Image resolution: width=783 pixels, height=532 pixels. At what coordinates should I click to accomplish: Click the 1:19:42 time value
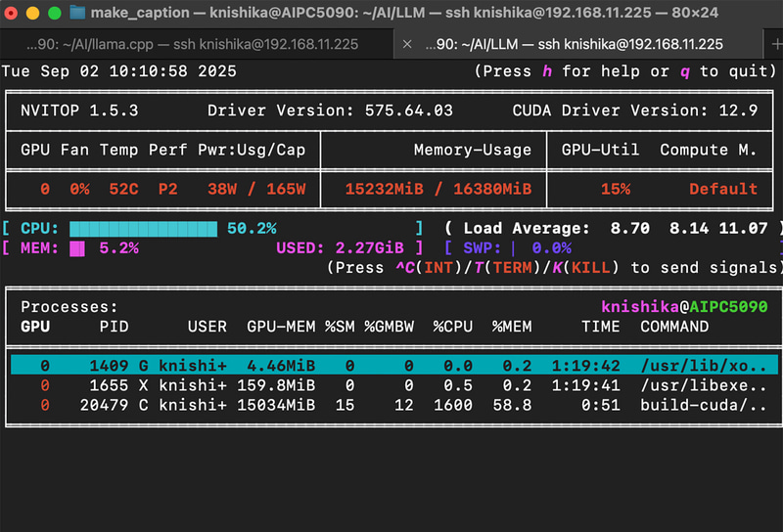[585, 366]
